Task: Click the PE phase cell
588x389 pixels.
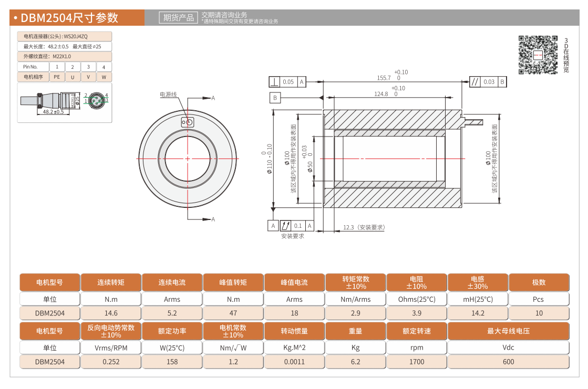Action: point(57,77)
